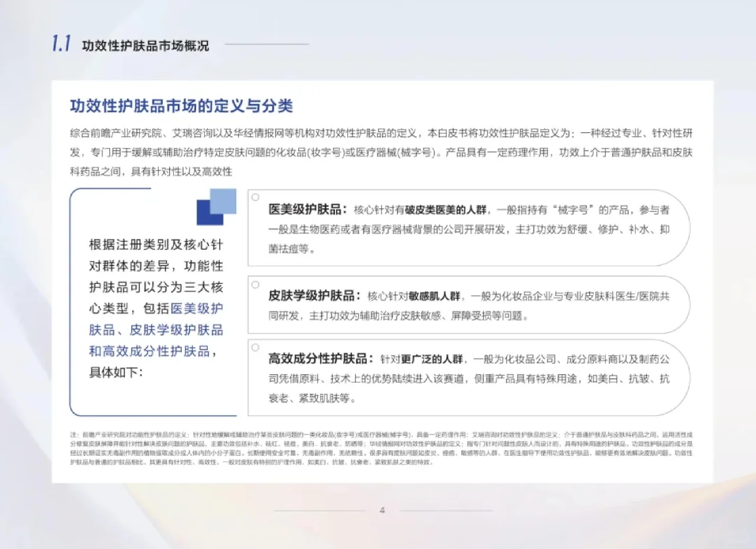Click the footnote starting with "注："
This screenshot has width=756, height=549.
pyautogui.click(x=382, y=448)
